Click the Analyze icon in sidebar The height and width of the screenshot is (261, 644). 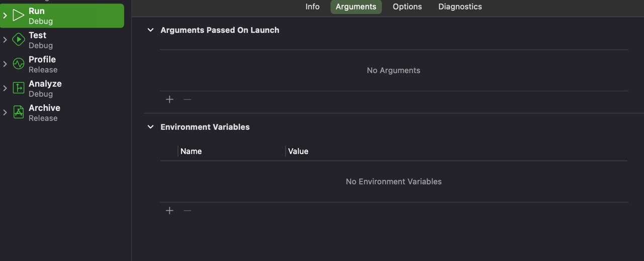pos(19,88)
